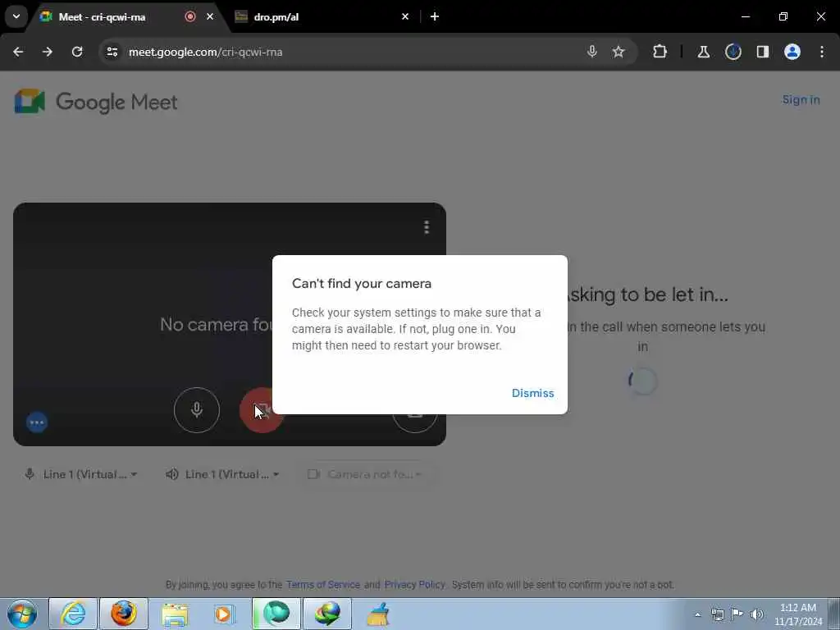Open Chrome Labs flask icon
The image size is (840, 630).
coord(703,52)
